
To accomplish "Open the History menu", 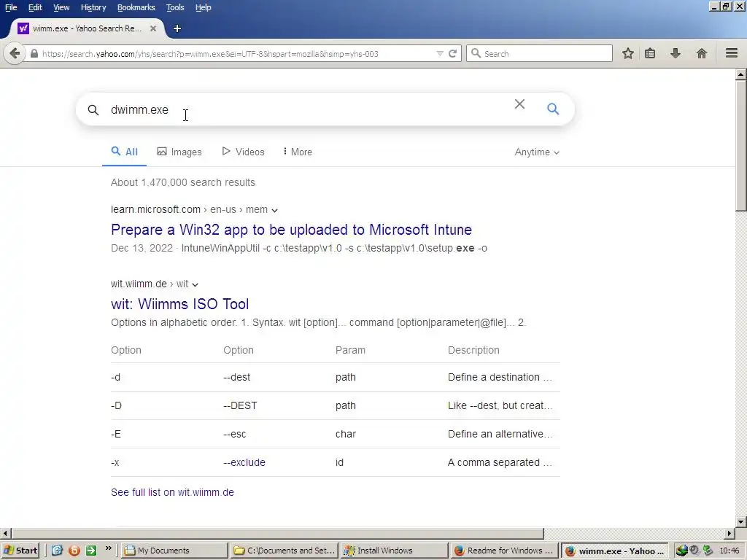I will pyautogui.click(x=93, y=7).
